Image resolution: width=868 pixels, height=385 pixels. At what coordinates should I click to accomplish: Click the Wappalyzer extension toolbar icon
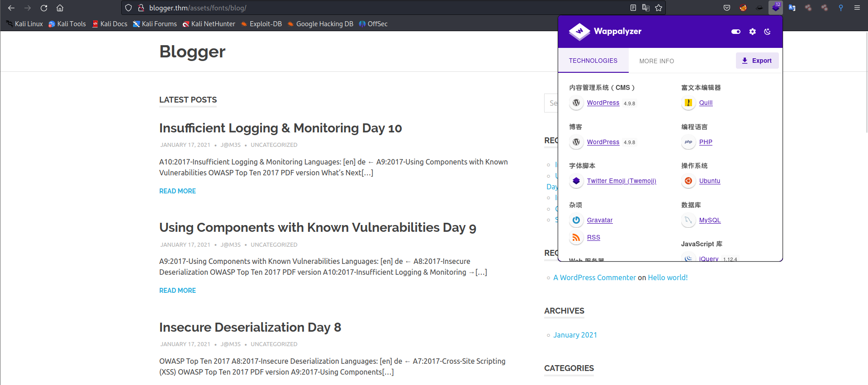coord(776,8)
